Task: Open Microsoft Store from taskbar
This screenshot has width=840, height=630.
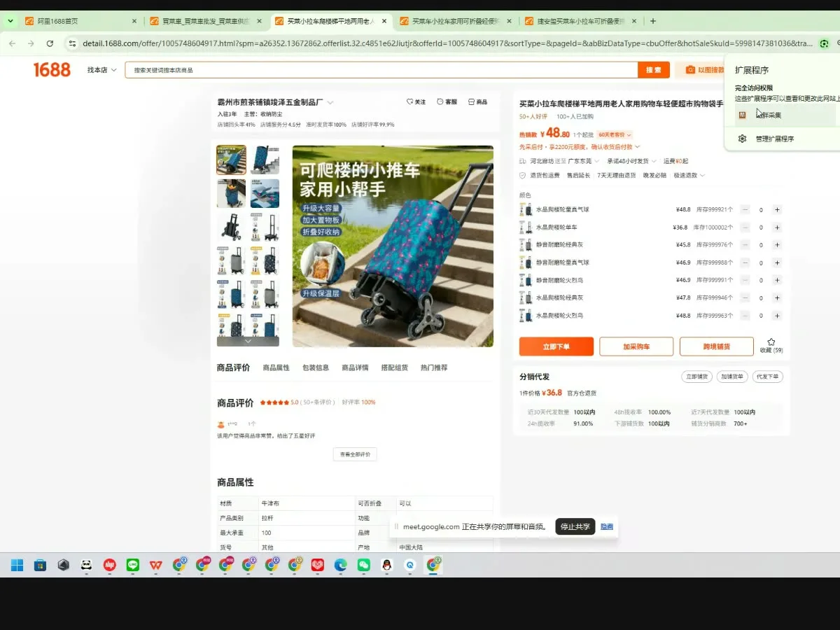Action: coord(40,565)
